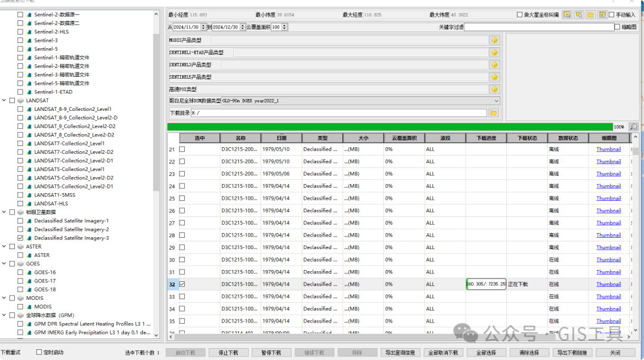This screenshot has width=644, height=360.
Task: Click the 下载状态 column header
Action: pos(527,138)
